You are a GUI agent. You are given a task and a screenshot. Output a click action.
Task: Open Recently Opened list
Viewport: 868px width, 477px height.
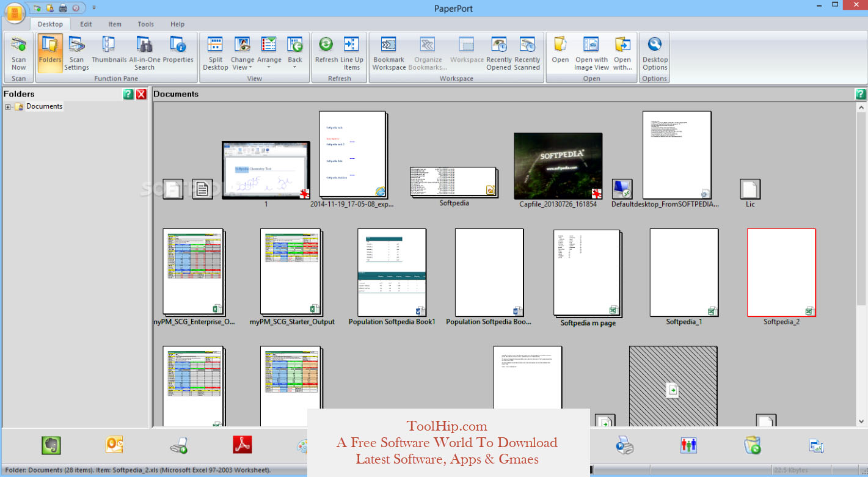point(499,53)
